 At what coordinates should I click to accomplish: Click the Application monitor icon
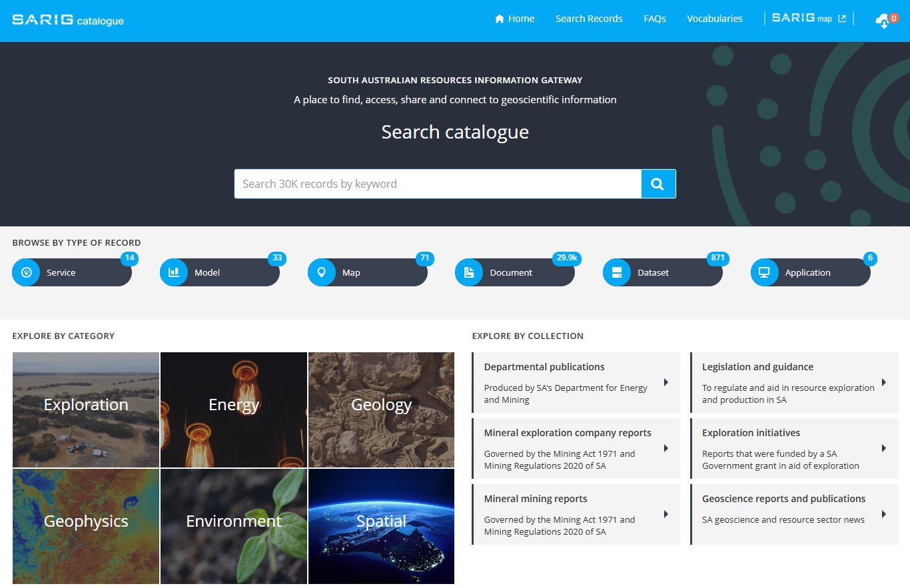click(x=765, y=272)
